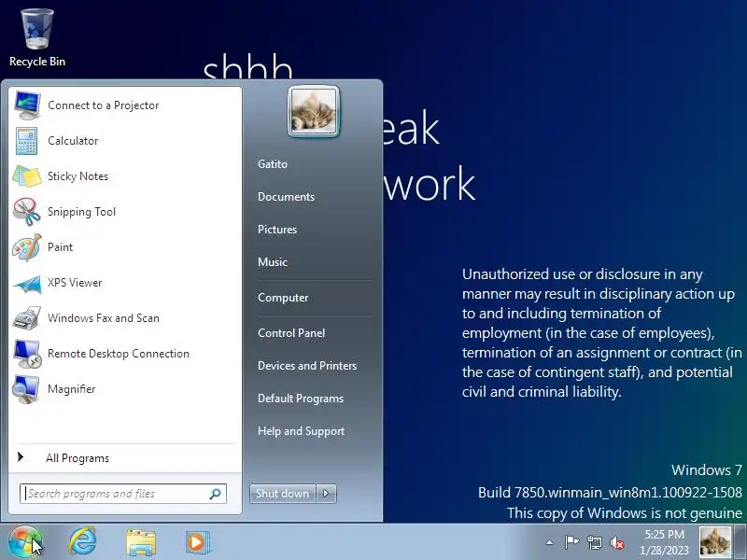The height and width of the screenshot is (560, 747).
Task: Launch the XPS Viewer paper-plane icon
Action: click(27, 284)
